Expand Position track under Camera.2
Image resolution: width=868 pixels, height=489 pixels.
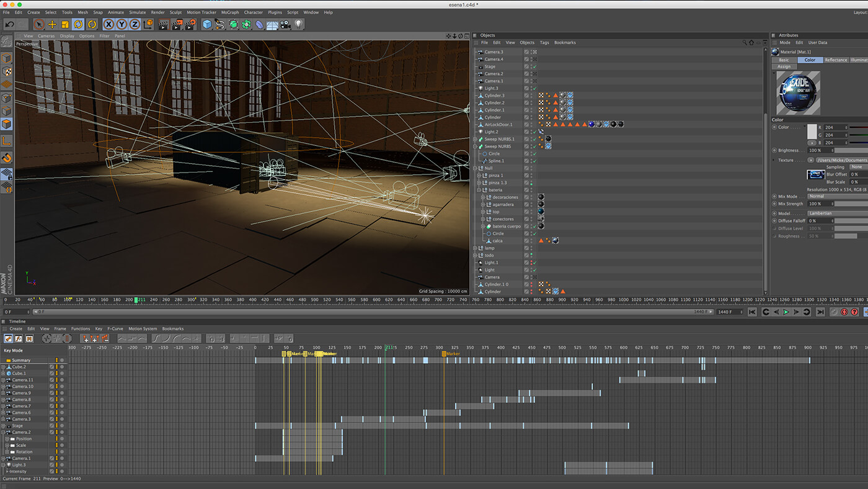point(7,439)
